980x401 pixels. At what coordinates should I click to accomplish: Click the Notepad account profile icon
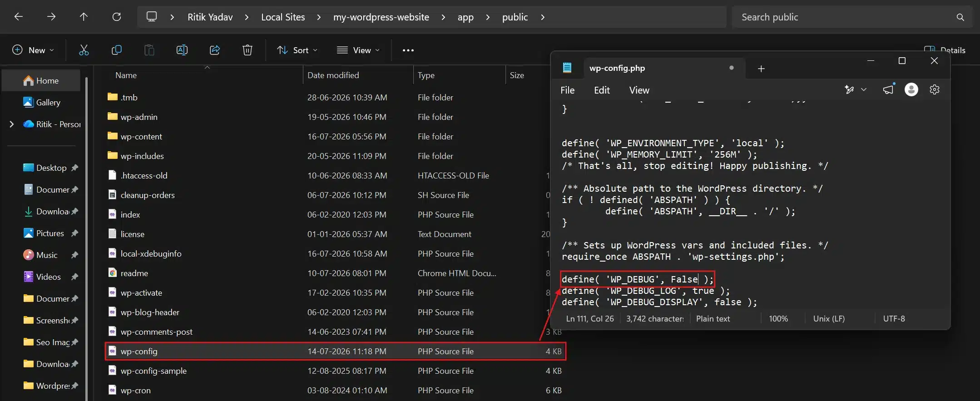(x=911, y=89)
